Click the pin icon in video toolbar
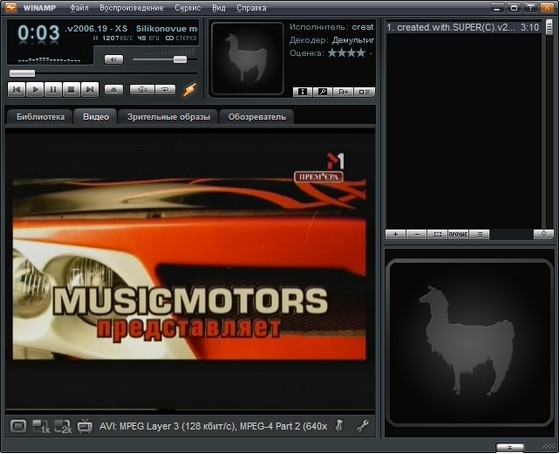Image resolution: width=560 pixels, height=454 pixels. click(x=339, y=426)
